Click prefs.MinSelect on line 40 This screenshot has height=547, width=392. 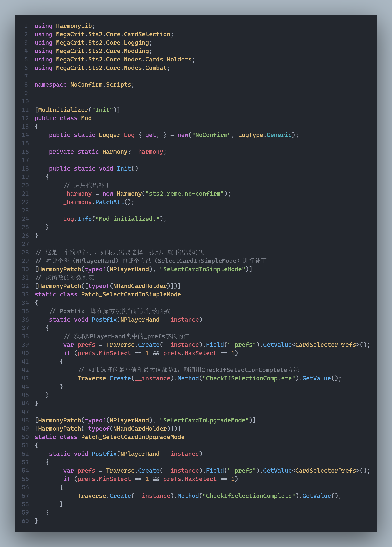click(104, 353)
